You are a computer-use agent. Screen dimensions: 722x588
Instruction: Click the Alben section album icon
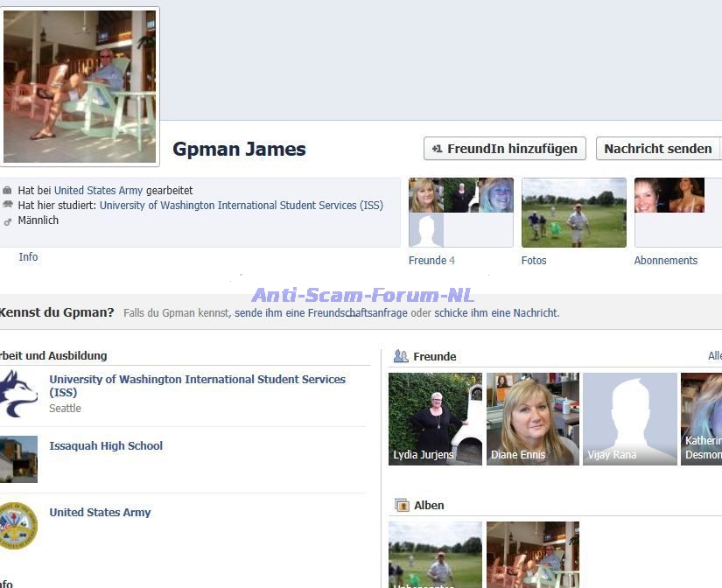coord(402,505)
